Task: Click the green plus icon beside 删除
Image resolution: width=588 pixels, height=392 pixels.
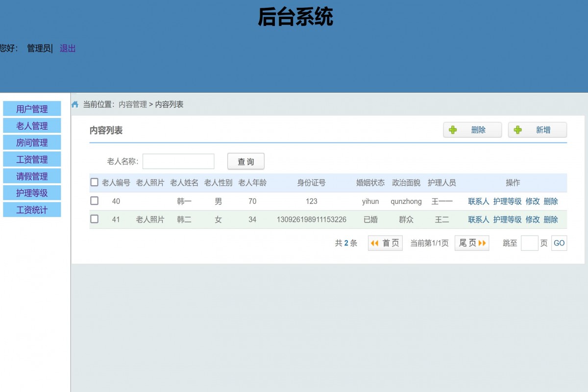Action: click(453, 129)
